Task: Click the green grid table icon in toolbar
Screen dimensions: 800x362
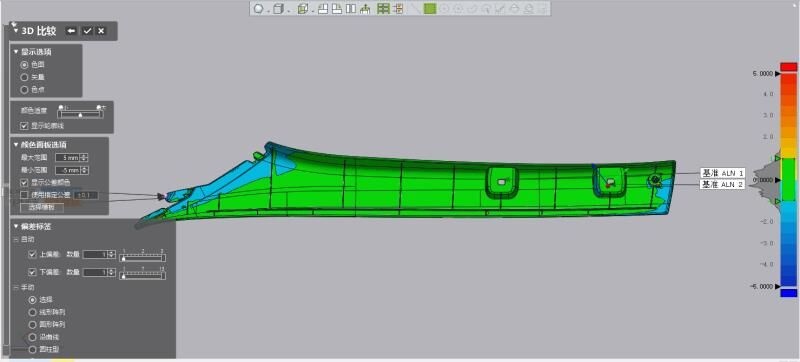Action: [x=383, y=9]
